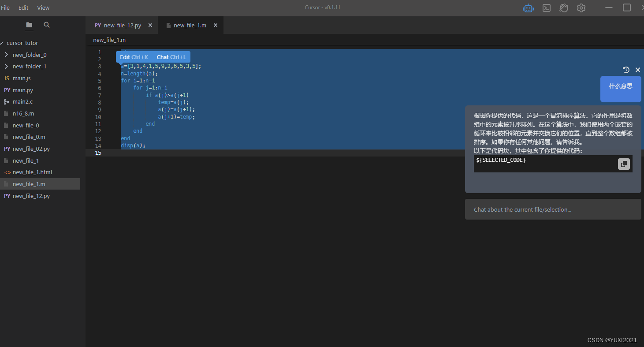
Task: Click the HTML icon of new_file_1.html
Action: 7,172
